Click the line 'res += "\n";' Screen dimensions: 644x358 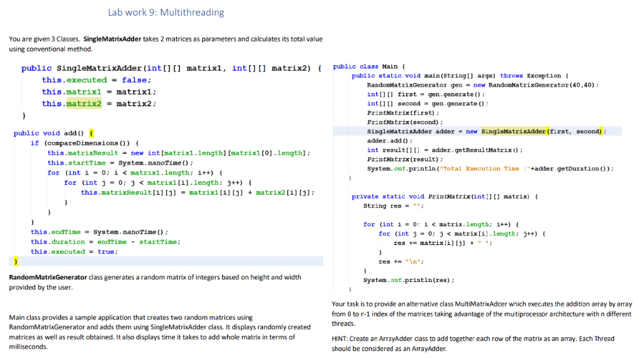point(401,262)
